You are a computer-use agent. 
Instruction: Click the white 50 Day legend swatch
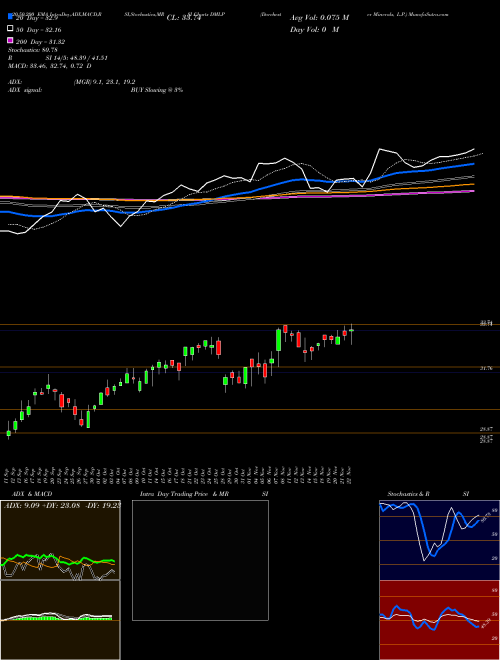click(x=11, y=29)
